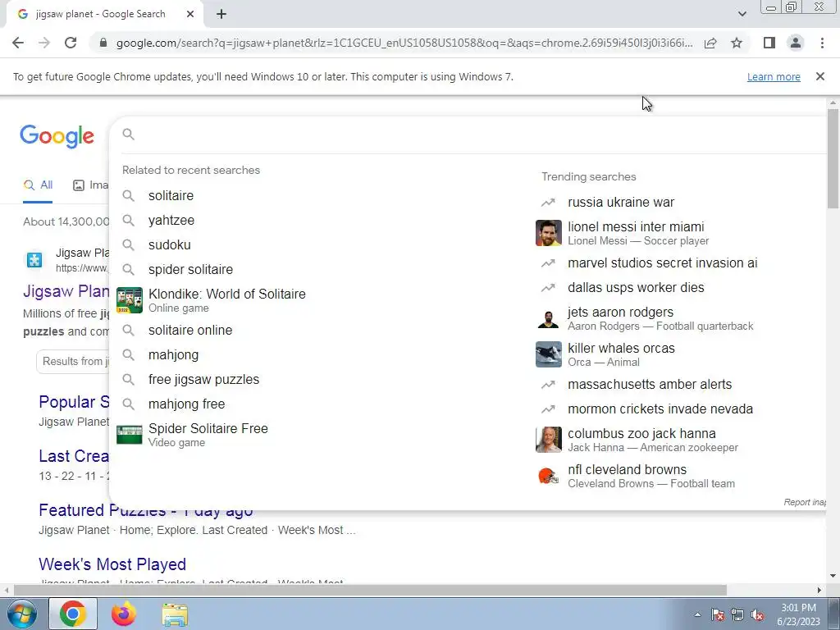Open a new tab with plus button
Viewport: 840px width, 630px height.
click(221, 15)
